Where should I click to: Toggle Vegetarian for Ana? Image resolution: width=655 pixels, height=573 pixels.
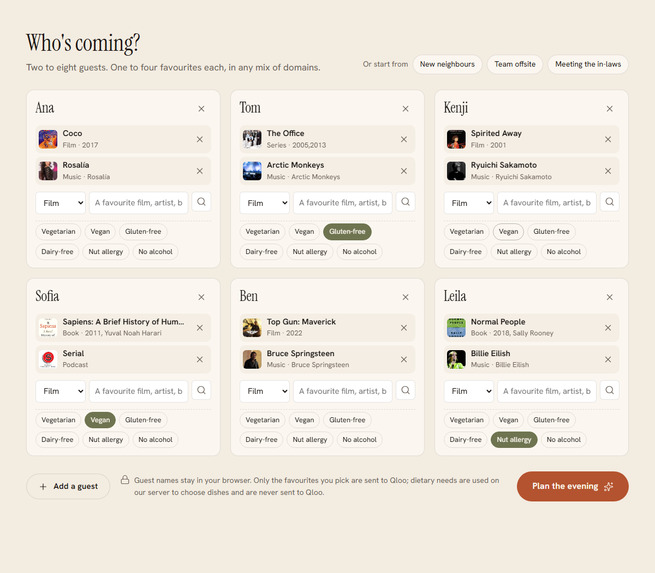(x=58, y=231)
